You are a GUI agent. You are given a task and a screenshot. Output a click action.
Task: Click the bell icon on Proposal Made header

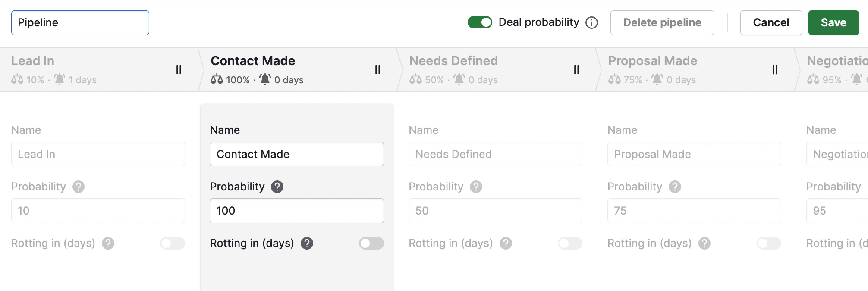[x=657, y=79]
